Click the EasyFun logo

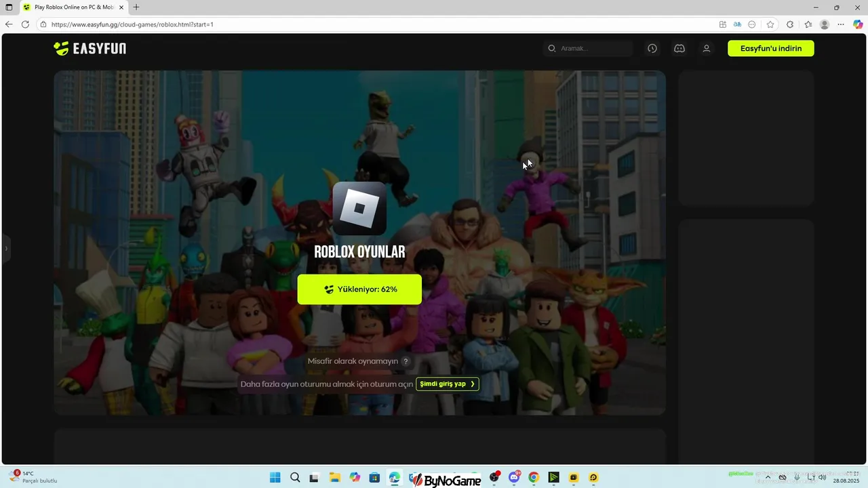(x=90, y=48)
